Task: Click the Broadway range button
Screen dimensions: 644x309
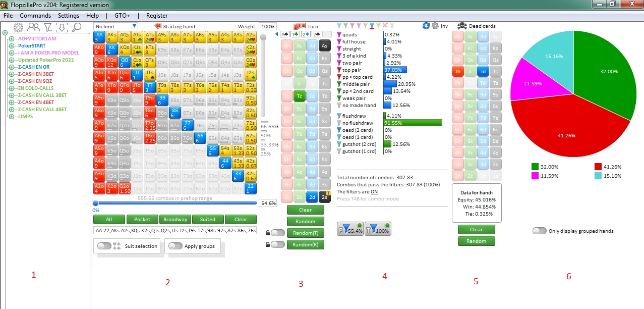Action: [175, 220]
